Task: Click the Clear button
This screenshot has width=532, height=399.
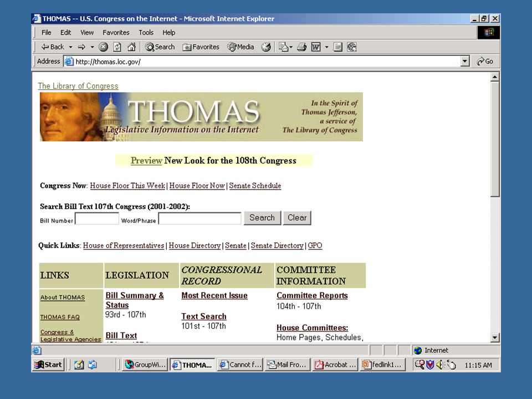Action: 297,218
